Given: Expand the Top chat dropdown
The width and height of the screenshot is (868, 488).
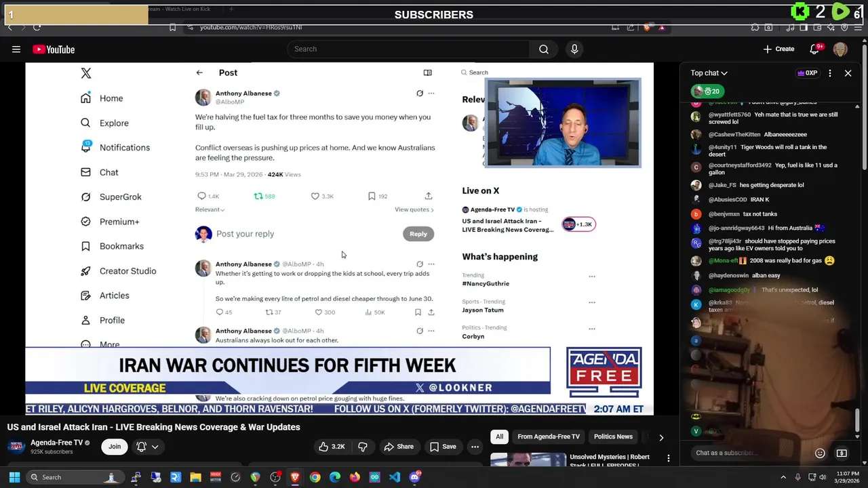Looking at the screenshot, I should pos(709,73).
